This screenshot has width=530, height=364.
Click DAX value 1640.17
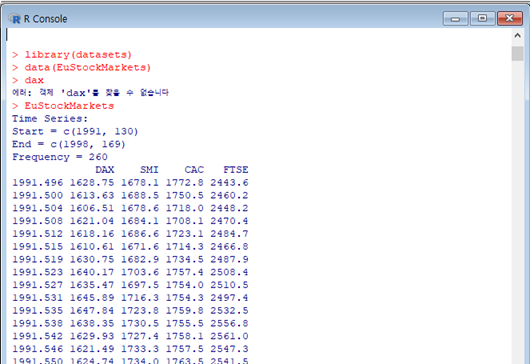tap(92, 272)
